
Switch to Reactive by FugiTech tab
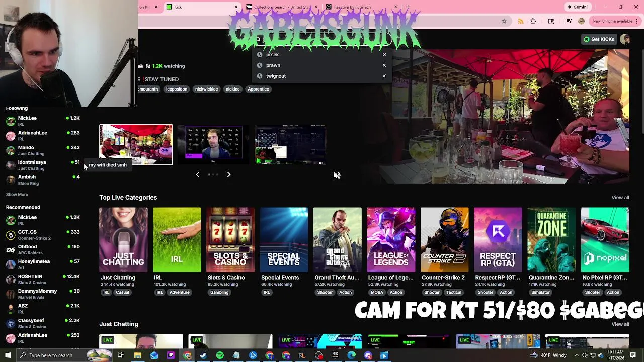361,7
